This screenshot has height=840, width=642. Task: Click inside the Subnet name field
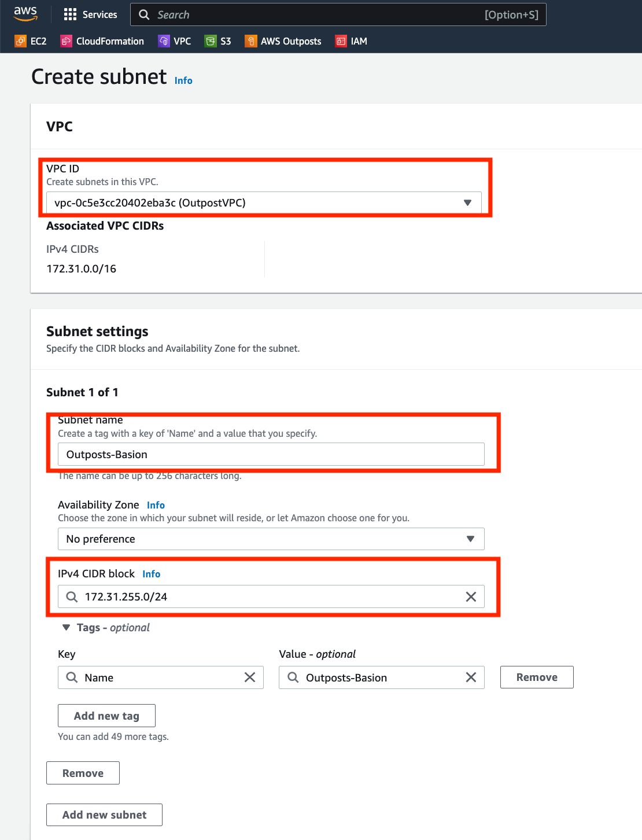click(271, 454)
